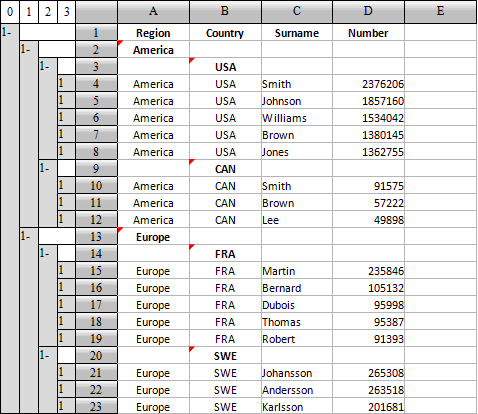Select row 13 header
The width and height of the screenshot is (478, 414).
coord(96,236)
